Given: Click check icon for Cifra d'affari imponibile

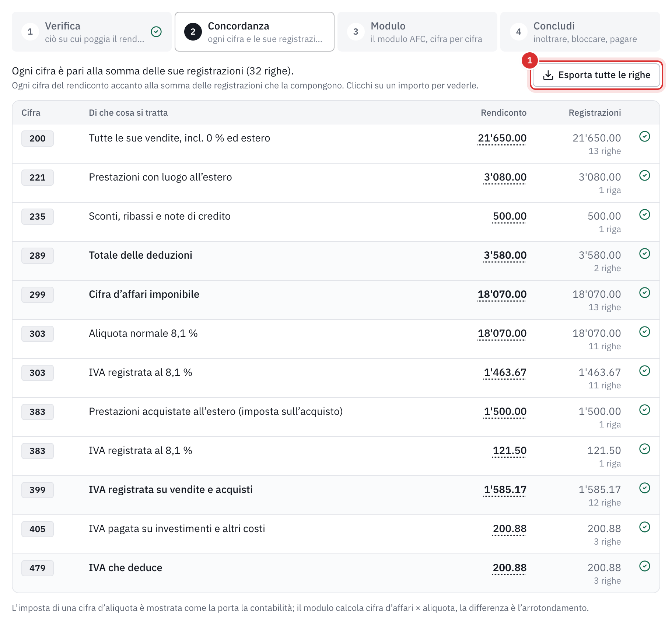Looking at the screenshot, I should tap(645, 293).
